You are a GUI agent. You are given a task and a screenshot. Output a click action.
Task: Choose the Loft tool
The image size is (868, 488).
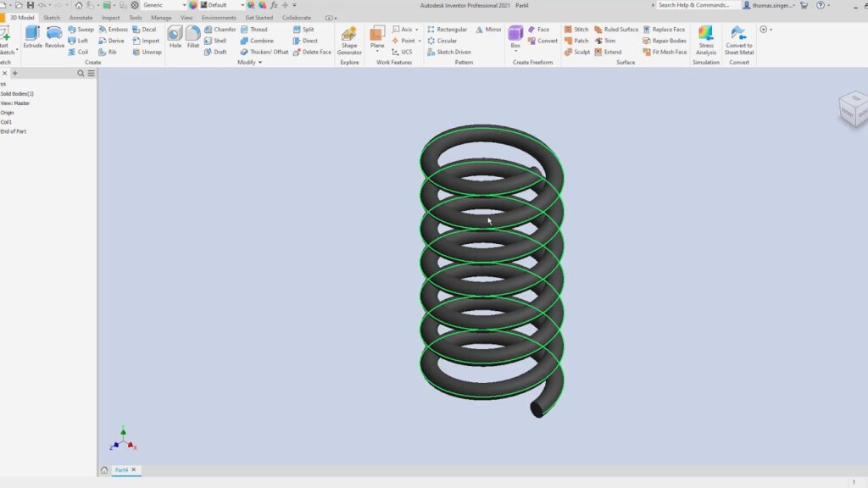coord(78,41)
